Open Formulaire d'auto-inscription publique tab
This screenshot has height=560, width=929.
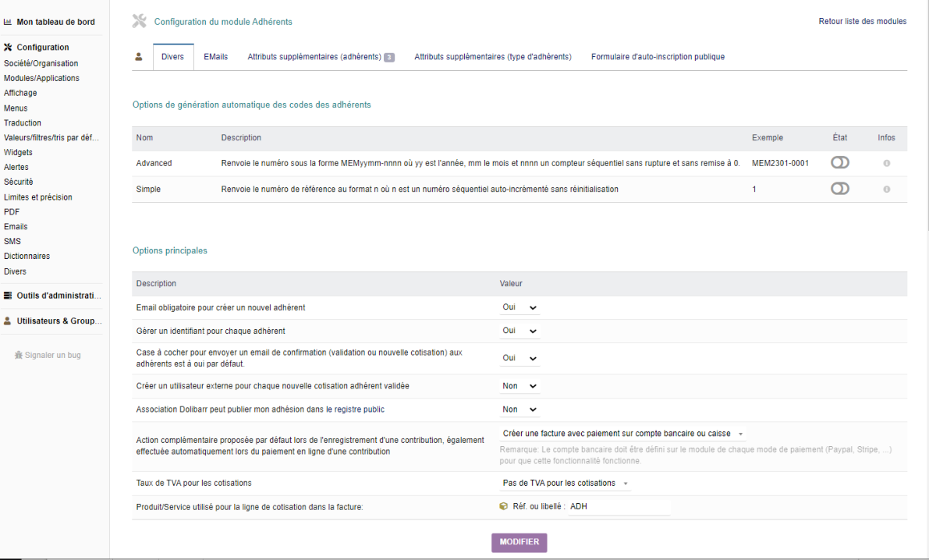pyautogui.click(x=658, y=57)
